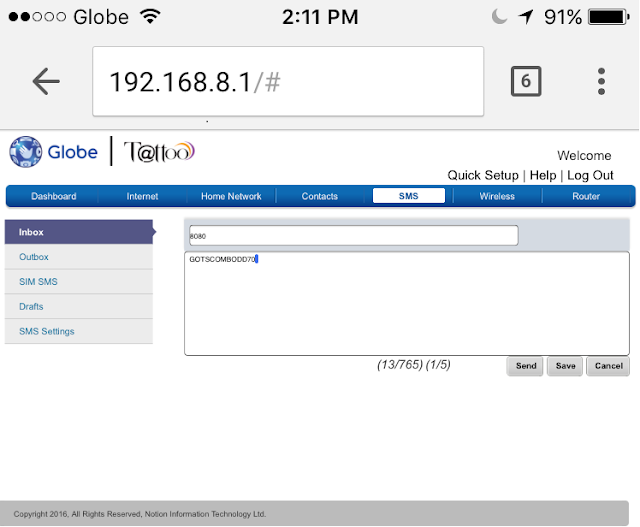Cancel the message composition
This screenshot has width=640, height=527.
tap(608, 366)
